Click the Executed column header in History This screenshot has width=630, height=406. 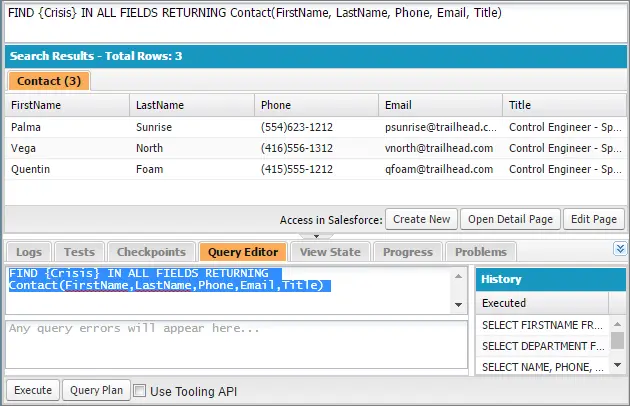pyautogui.click(x=542, y=303)
